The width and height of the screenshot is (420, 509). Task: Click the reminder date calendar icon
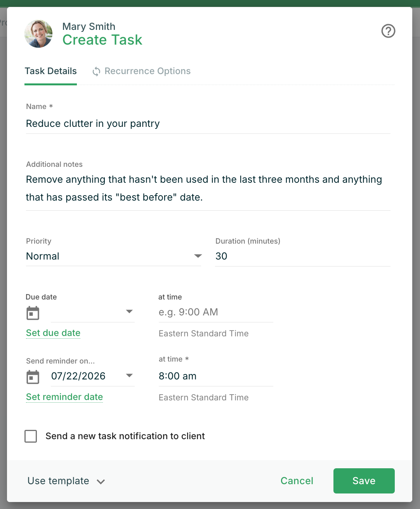tap(33, 377)
